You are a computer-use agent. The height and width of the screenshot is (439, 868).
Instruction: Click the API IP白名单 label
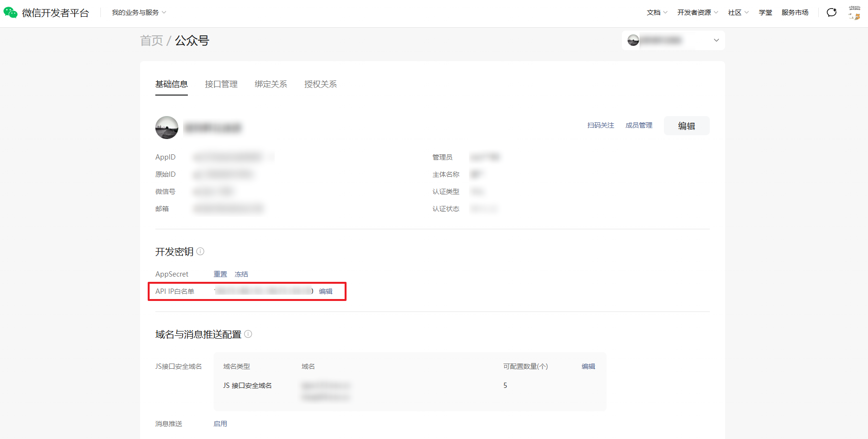pyautogui.click(x=175, y=291)
